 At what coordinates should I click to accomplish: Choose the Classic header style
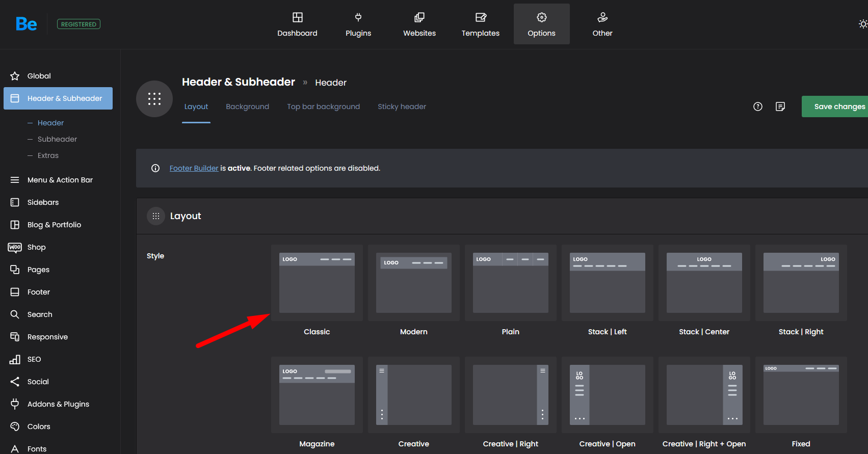pos(317,283)
